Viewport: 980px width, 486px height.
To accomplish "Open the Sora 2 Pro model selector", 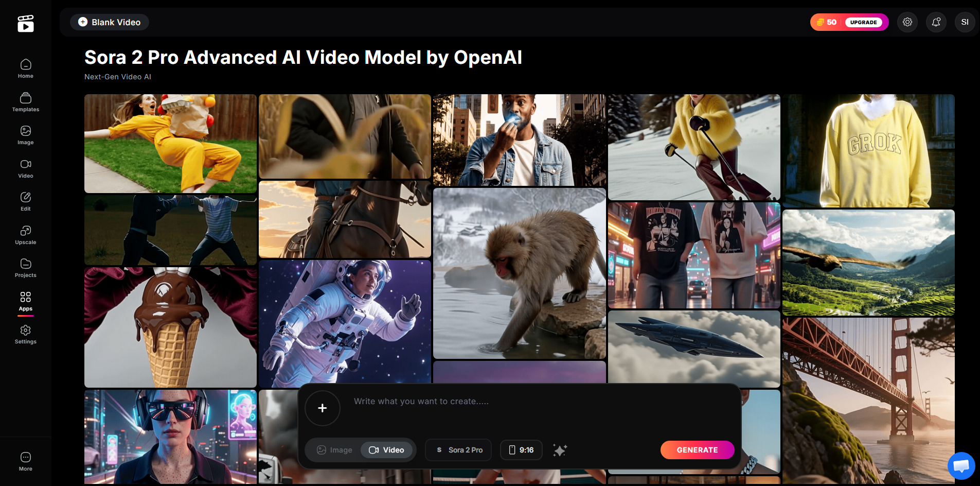I will point(458,450).
